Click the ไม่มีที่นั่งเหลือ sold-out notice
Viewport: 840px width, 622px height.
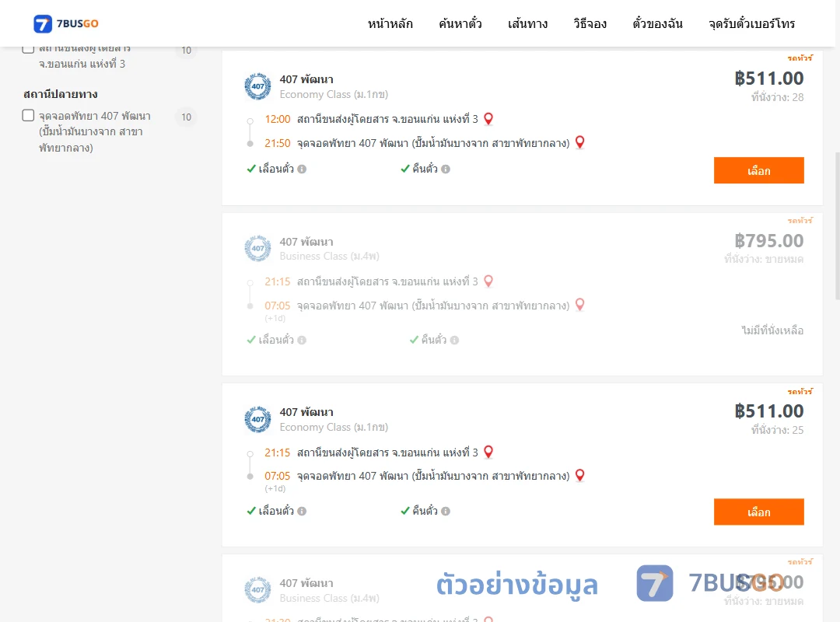pyautogui.click(x=772, y=330)
